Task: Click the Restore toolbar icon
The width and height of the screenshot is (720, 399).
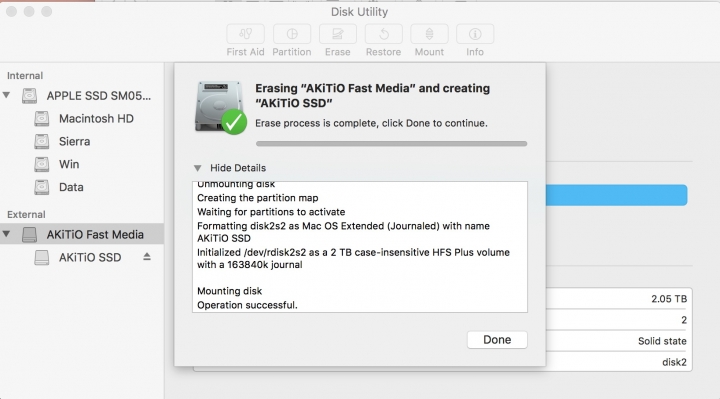Action: (x=383, y=34)
